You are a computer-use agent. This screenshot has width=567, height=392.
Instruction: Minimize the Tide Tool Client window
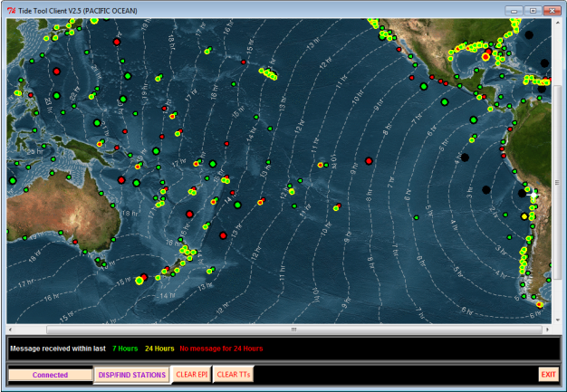click(x=514, y=11)
